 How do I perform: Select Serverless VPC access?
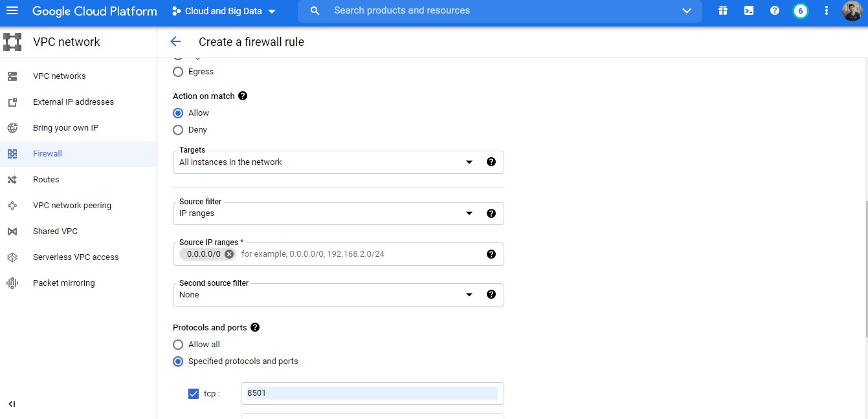click(76, 257)
